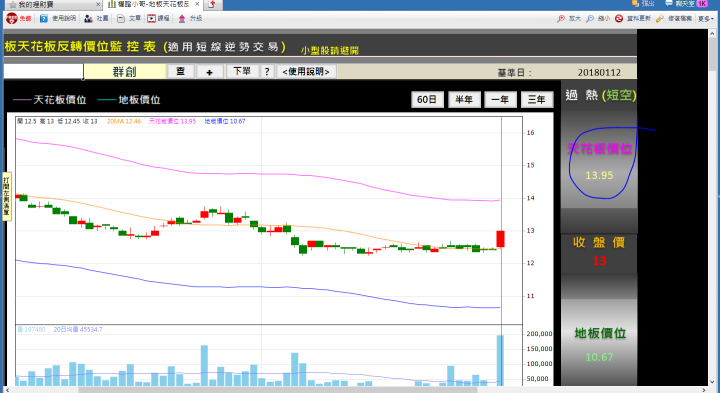
Task: Click the 縮小 zoom-out magnifier
Action: (590, 18)
